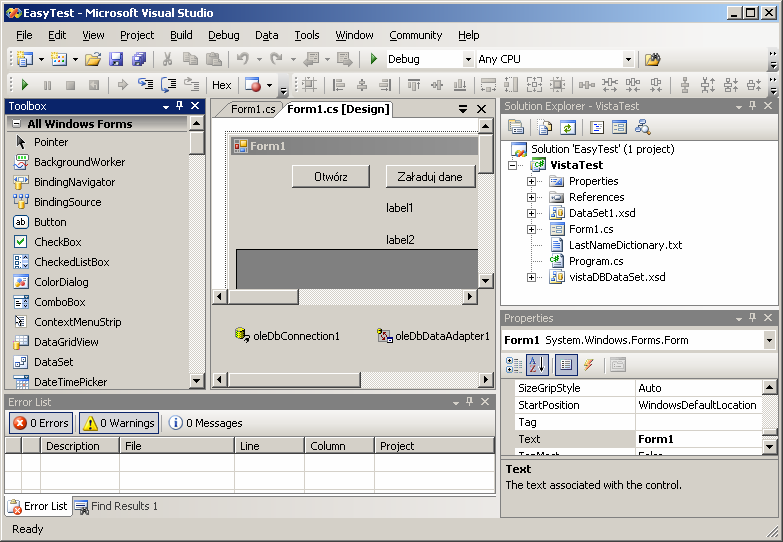
Task: Click the Toolbox vertical scrollbar thumb
Action: point(197,142)
